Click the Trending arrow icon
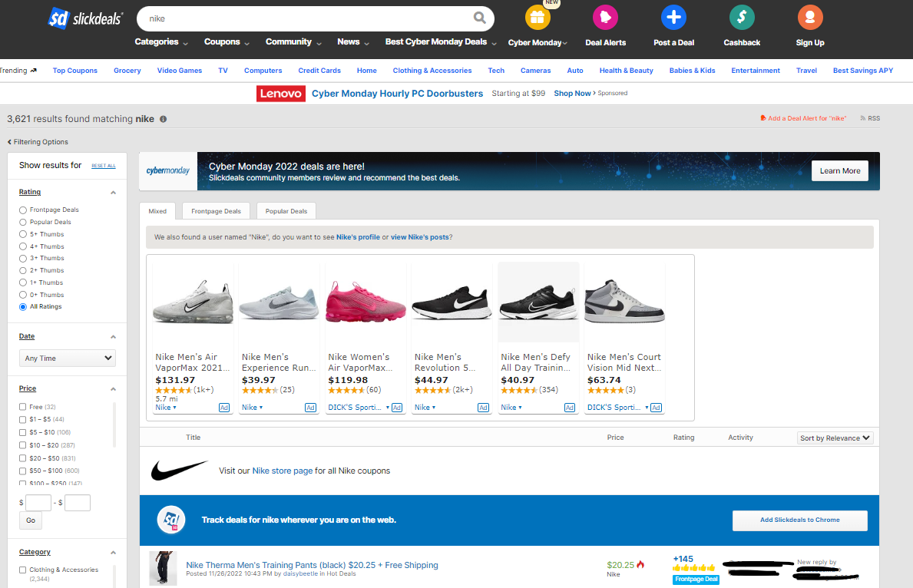The width and height of the screenshot is (913, 588). tap(33, 71)
